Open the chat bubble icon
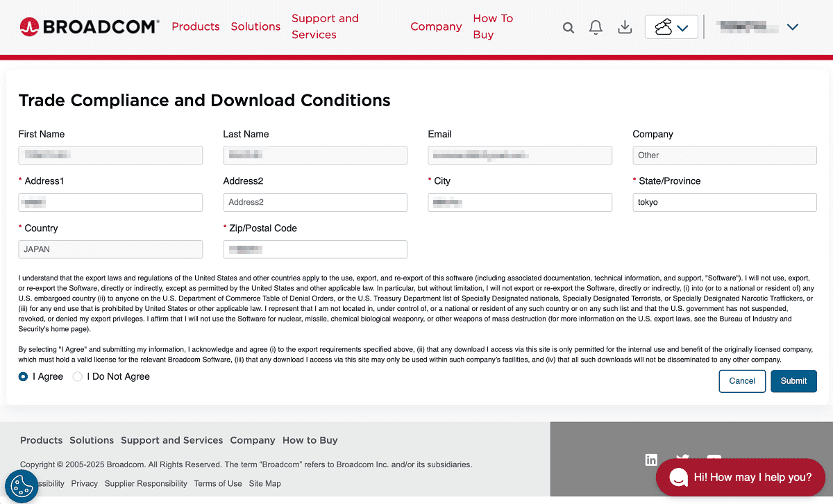 (678, 477)
